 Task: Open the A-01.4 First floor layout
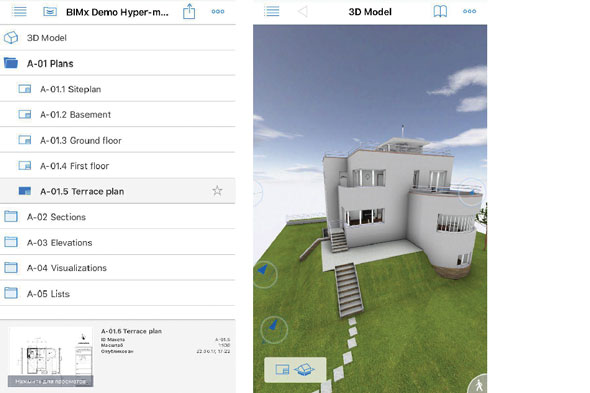point(118,166)
